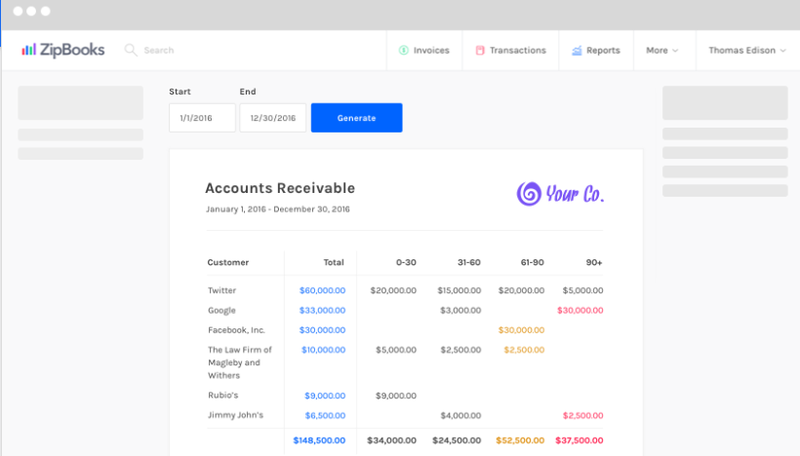Click the $37,500.00 90+ total

580,440
